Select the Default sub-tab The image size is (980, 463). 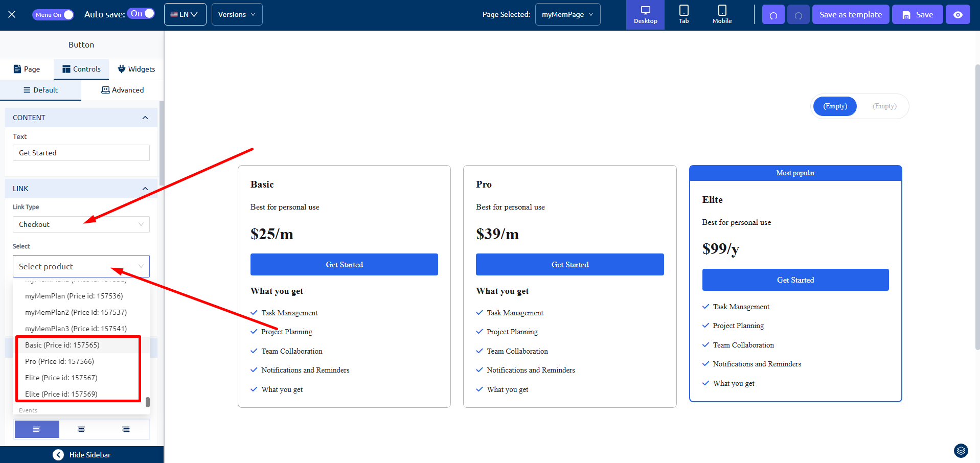click(40, 90)
